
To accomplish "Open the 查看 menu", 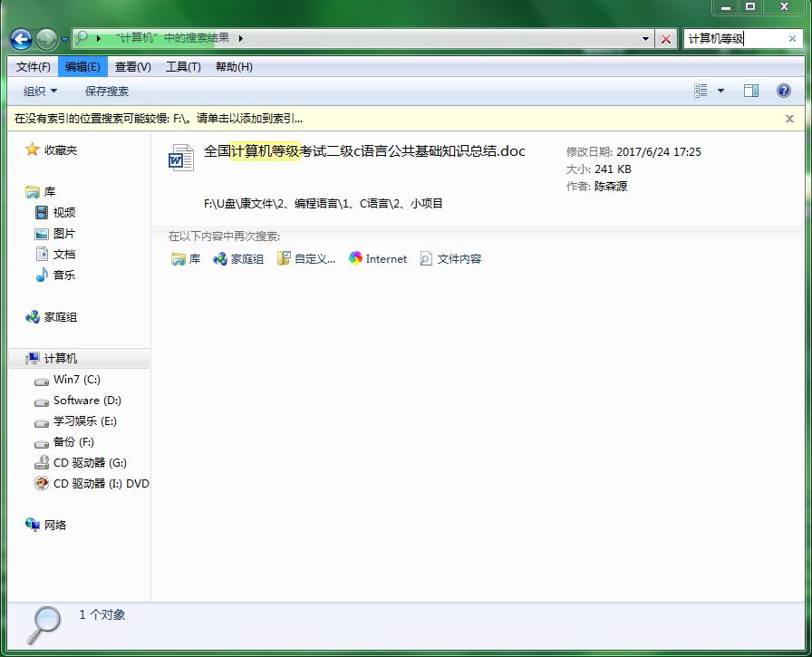I will pos(131,66).
